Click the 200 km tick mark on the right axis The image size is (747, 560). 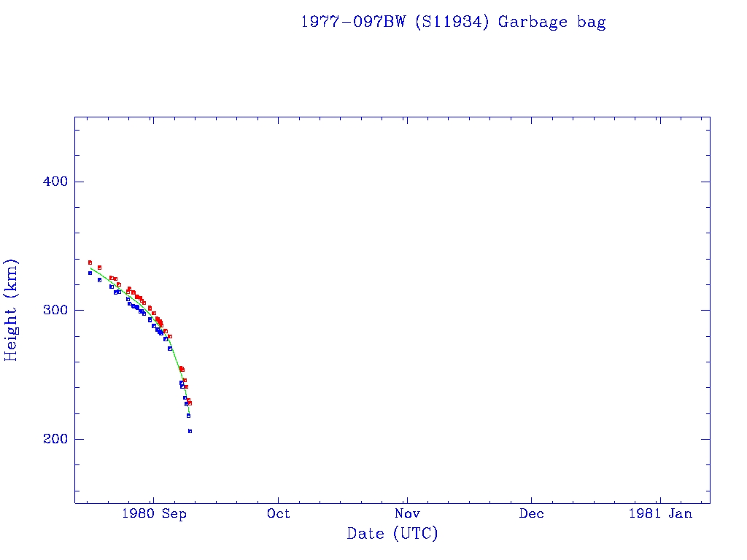tap(705, 439)
